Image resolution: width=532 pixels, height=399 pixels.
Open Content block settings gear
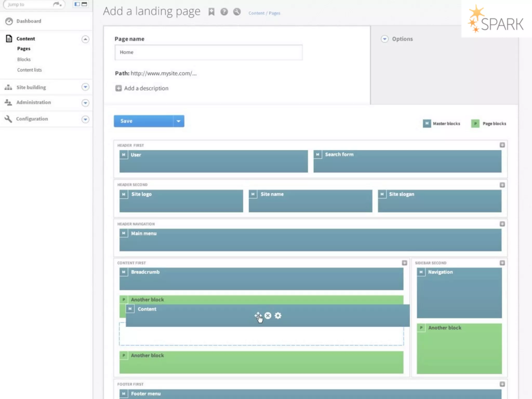point(278,315)
